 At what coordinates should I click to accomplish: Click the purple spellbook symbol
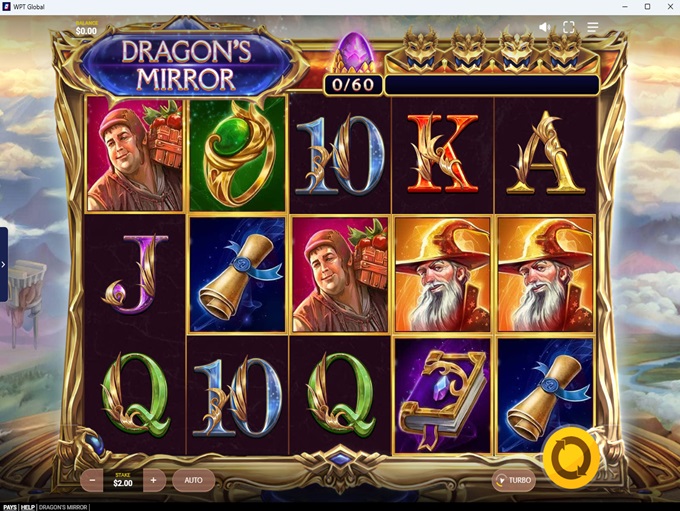(442, 395)
